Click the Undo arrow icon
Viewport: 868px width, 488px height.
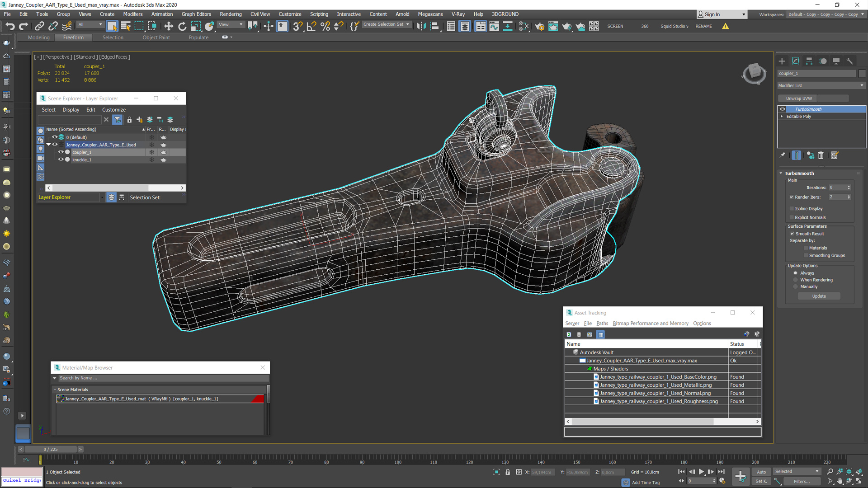point(10,26)
